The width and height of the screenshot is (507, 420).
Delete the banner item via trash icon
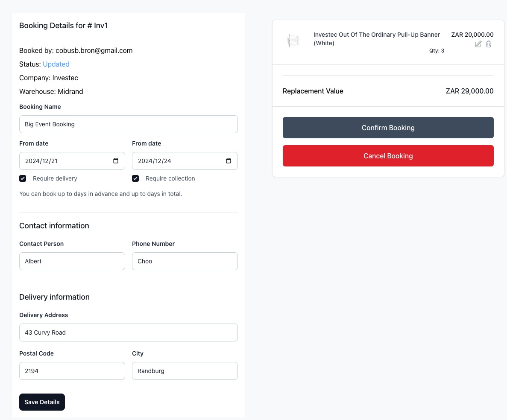tap(489, 44)
